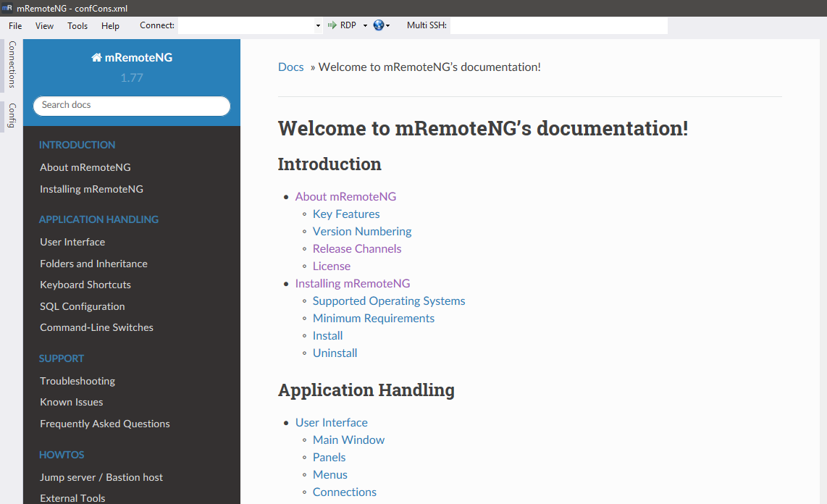
Task: Open Troubleshooting under Support section
Action: coord(77,380)
